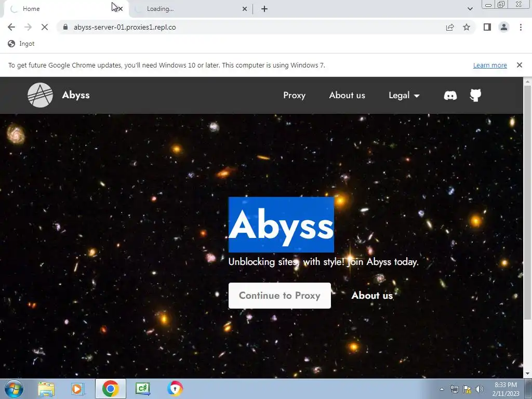
Task: Open the Learn more link
Action: (x=490, y=65)
